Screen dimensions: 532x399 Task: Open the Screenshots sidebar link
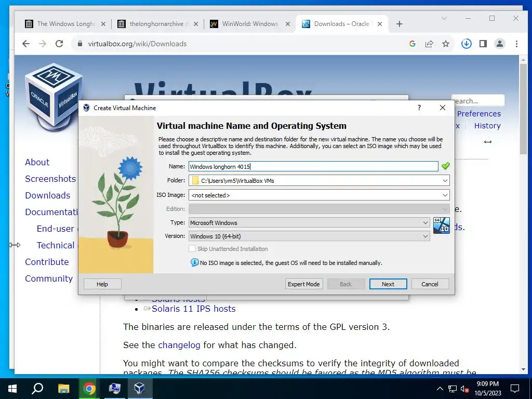coord(50,179)
